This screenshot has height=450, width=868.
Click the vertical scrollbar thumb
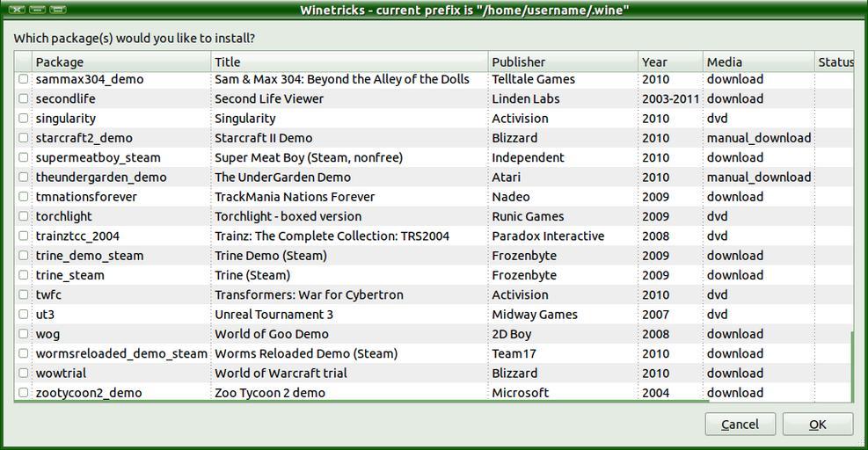coord(851,365)
